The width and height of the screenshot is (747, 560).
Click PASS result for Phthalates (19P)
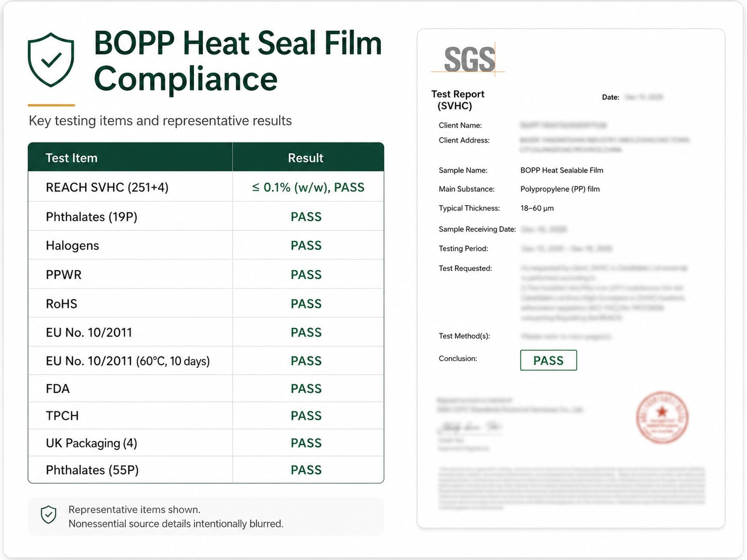tap(306, 217)
